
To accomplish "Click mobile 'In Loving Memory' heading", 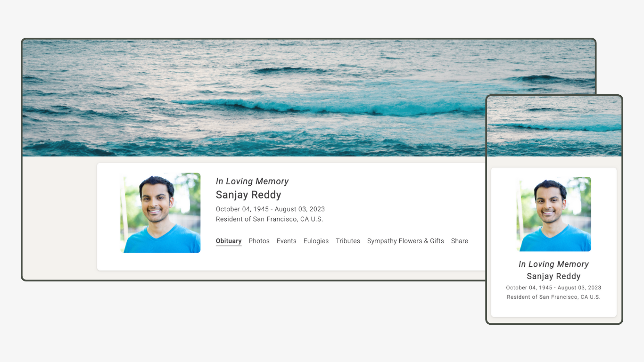I will pos(553,264).
